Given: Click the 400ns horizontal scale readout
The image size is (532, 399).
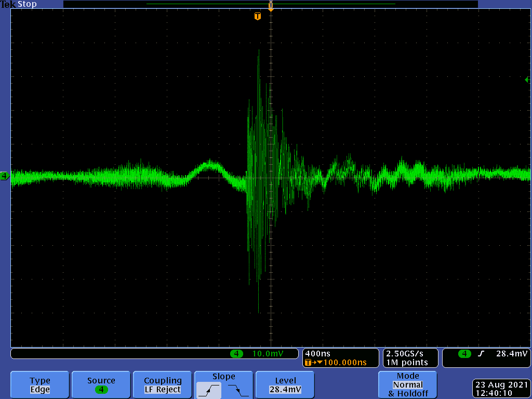Looking at the screenshot, I should (318, 353).
